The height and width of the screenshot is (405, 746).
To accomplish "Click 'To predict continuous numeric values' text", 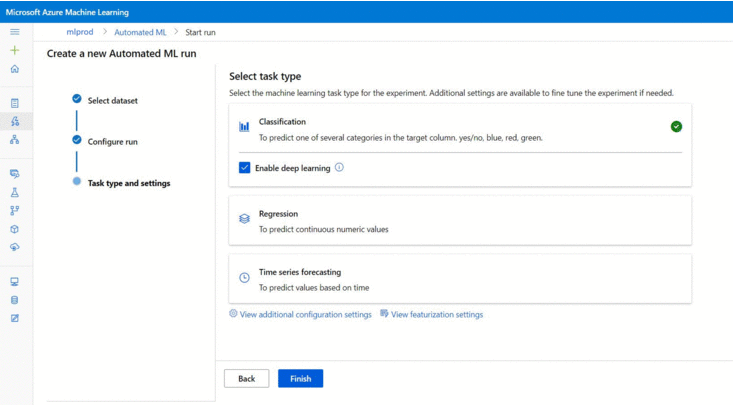I will (324, 229).
